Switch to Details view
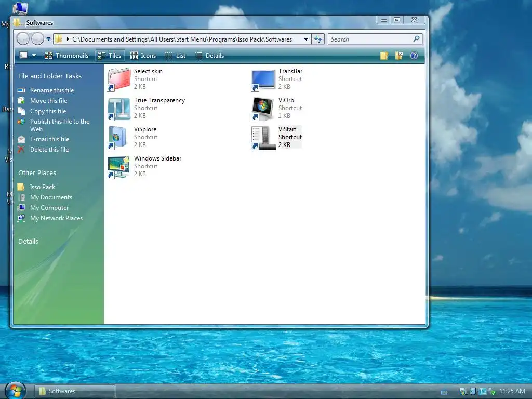Screen dimensions: 532x399 click(210, 55)
